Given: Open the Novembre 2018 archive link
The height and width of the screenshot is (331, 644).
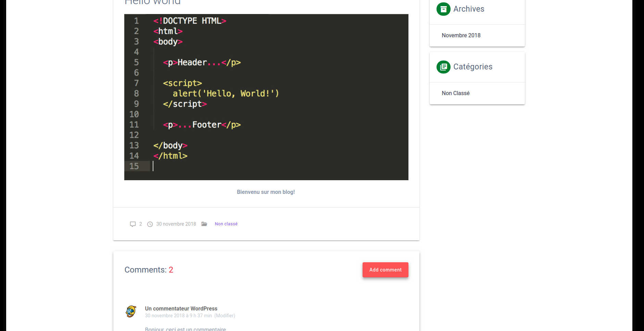Looking at the screenshot, I should 461,35.
